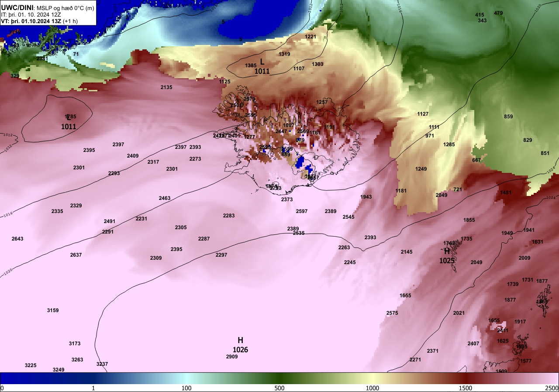Click the 1249 height value
559x392 pixels.
coord(421,169)
